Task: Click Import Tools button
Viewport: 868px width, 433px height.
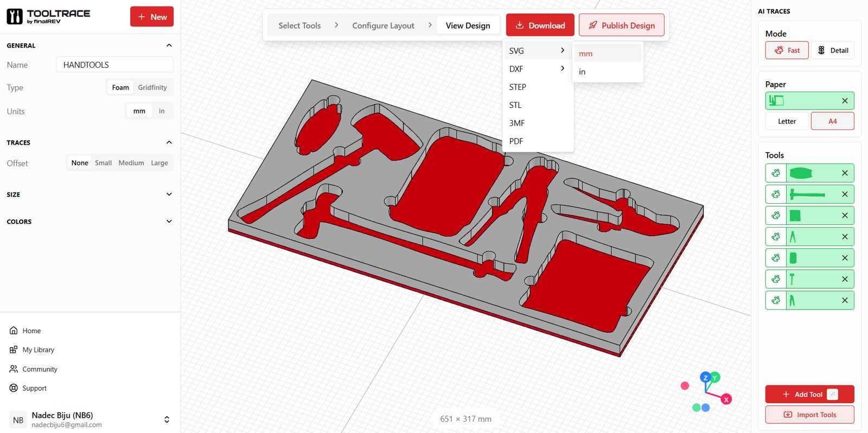Action: [x=810, y=415]
